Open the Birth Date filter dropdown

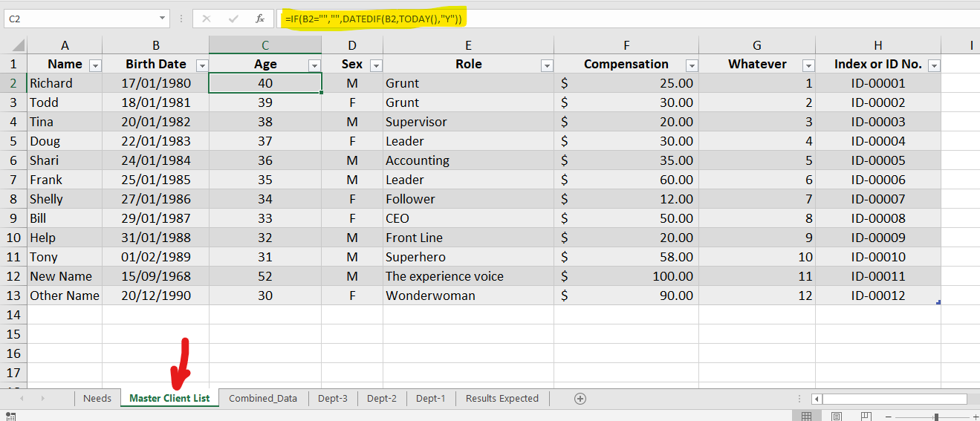201,65
